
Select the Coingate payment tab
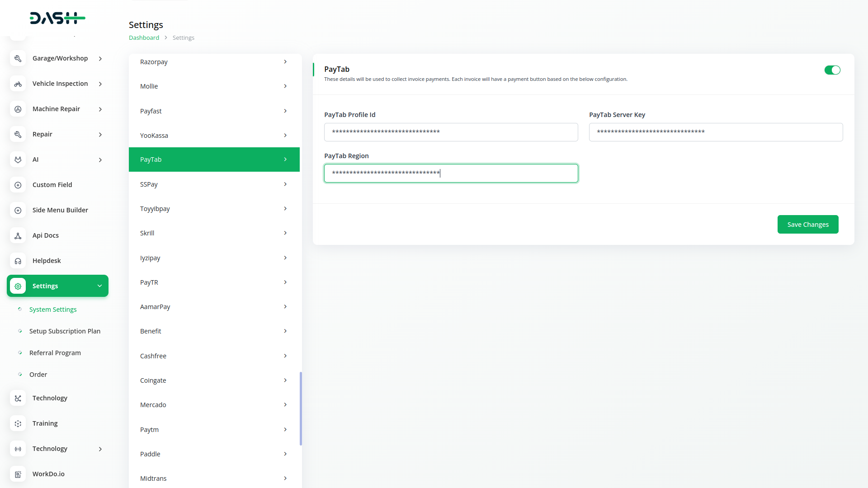pos(214,380)
